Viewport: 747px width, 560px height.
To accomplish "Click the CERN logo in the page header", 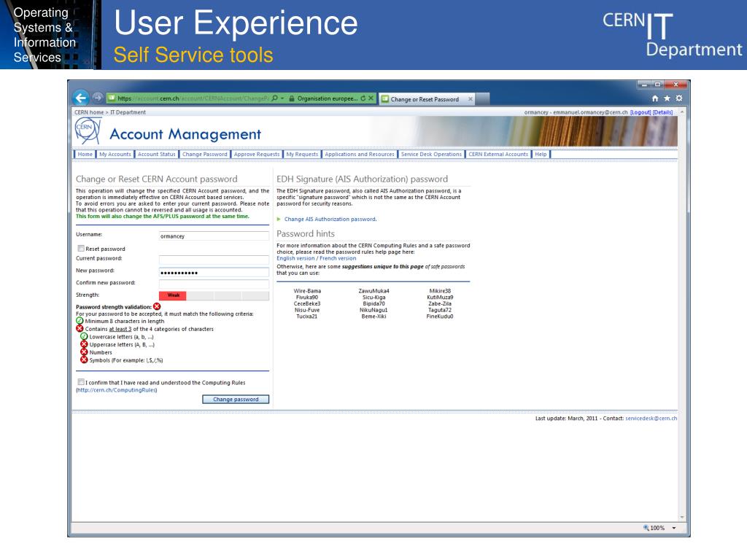I will pos(88,131).
